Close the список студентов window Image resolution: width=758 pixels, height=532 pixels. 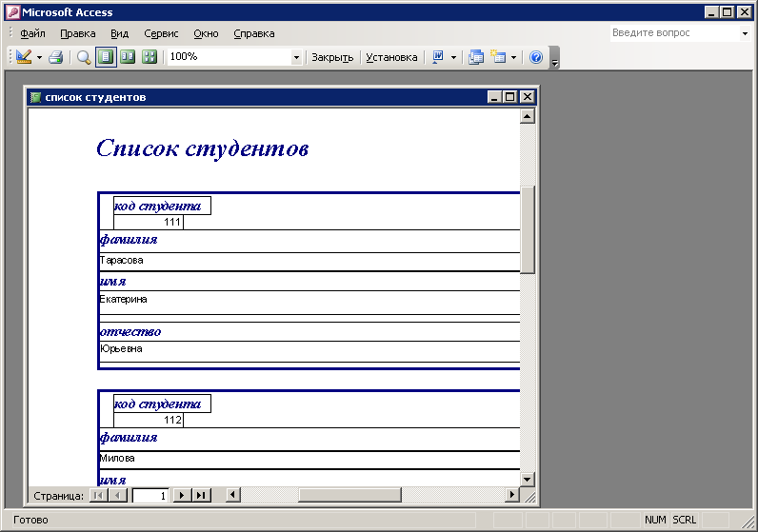click(x=527, y=97)
